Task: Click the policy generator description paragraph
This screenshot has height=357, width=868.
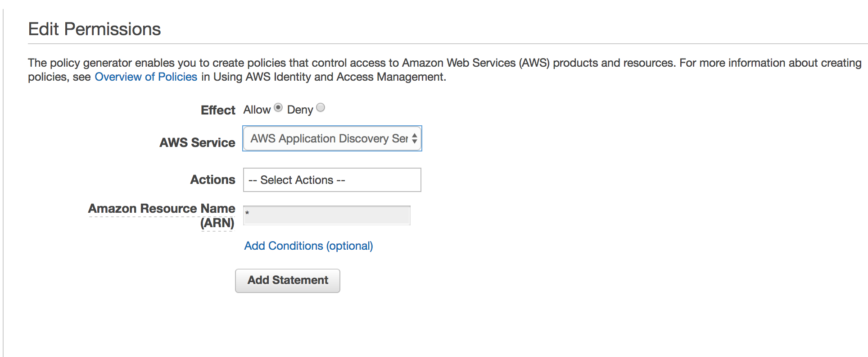Action: [x=445, y=70]
